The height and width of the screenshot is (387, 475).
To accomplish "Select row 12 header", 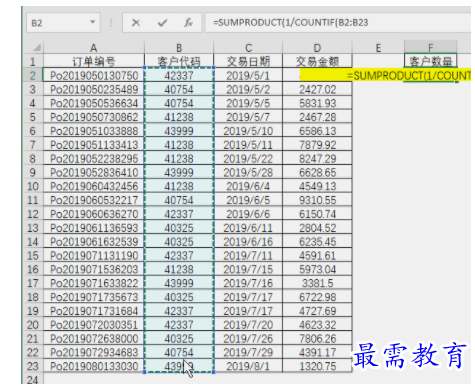I will pos(33,214).
